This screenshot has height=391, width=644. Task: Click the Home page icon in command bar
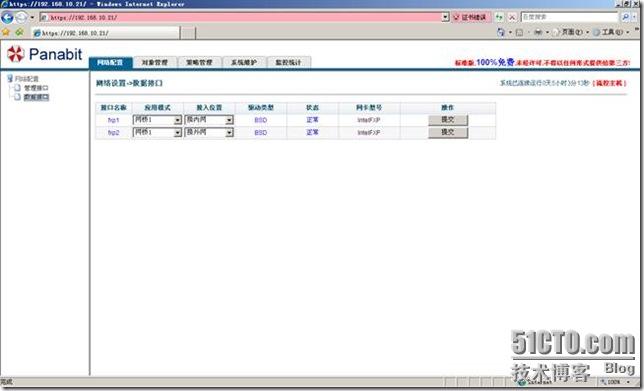(x=501, y=32)
